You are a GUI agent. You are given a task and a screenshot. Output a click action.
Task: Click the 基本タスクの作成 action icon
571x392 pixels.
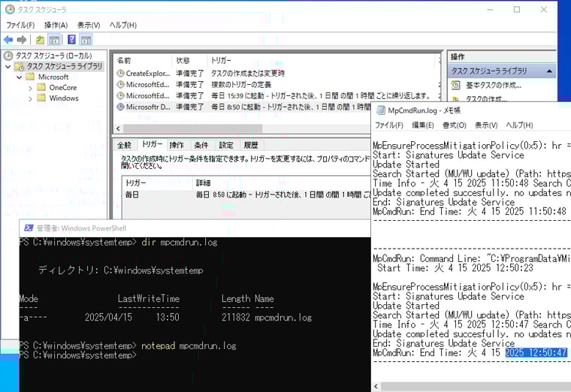(x=455, y=86)
